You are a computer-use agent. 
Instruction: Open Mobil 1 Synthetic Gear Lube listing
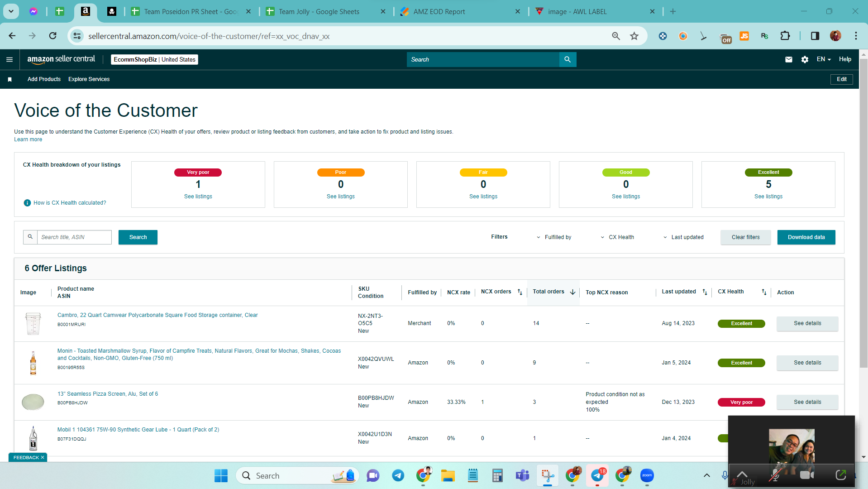tap(138, 430)
